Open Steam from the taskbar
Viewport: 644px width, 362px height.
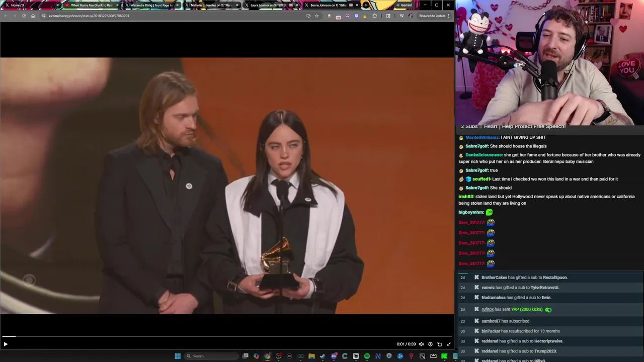click(323, 356)
